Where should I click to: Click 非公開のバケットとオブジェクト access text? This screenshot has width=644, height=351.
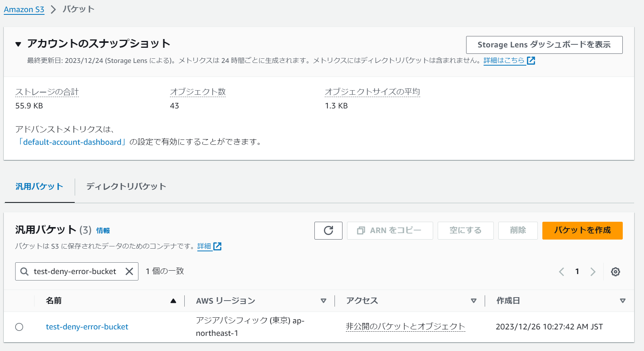tap(405, 327)
